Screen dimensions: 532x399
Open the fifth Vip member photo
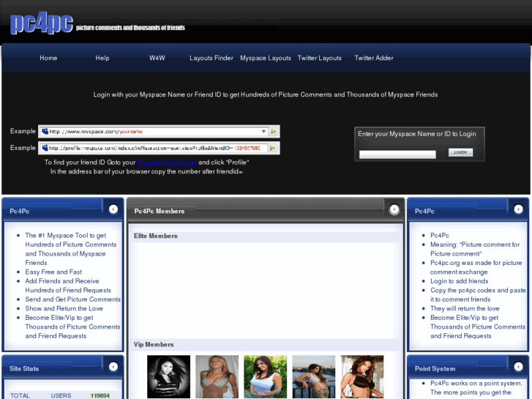coord(362,376)
